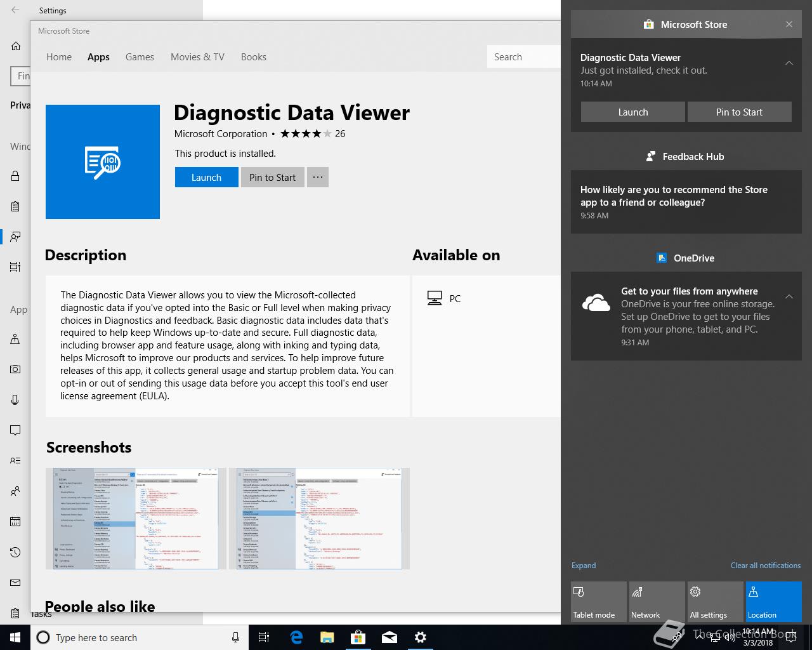Open the Movies & TV tab
The height and width of the screenshot is (650, 812).
tap(197, 56)
